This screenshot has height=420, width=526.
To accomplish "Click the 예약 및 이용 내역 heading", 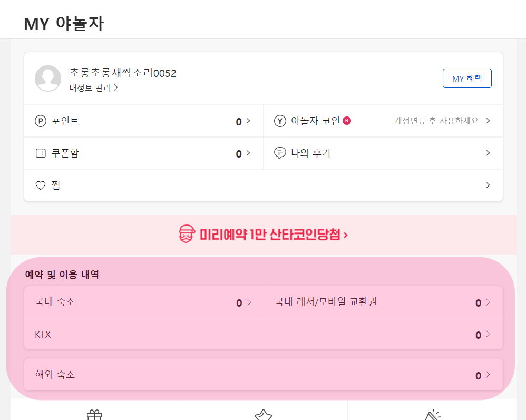I will [x=62, y=275].
